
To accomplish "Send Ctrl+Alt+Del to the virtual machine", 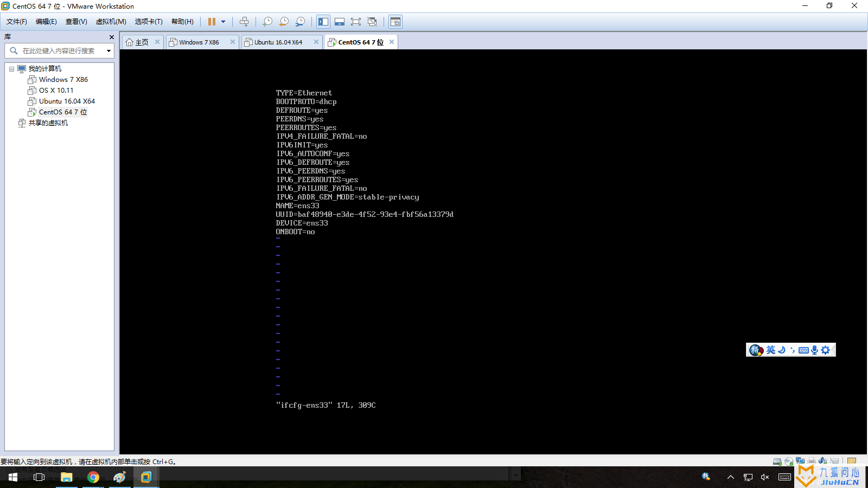I will [x=244, y=22].
